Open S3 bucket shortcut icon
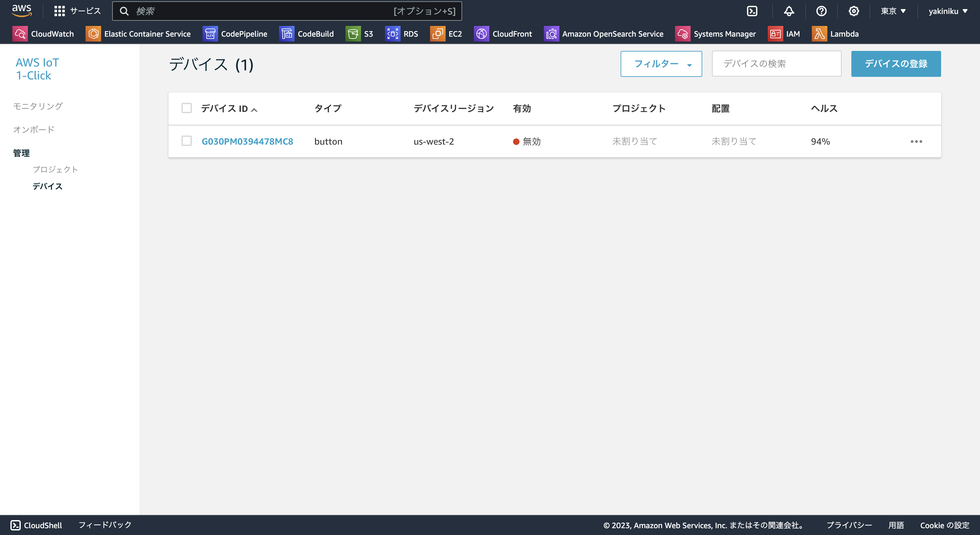This screenshot has height=535, width=980. click(x=353, y=34)
